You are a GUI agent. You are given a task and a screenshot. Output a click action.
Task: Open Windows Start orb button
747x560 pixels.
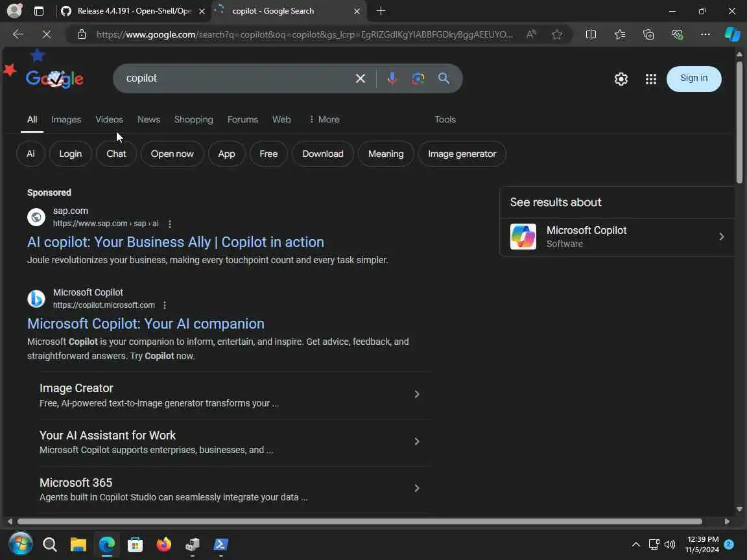(x=21, y=544)
